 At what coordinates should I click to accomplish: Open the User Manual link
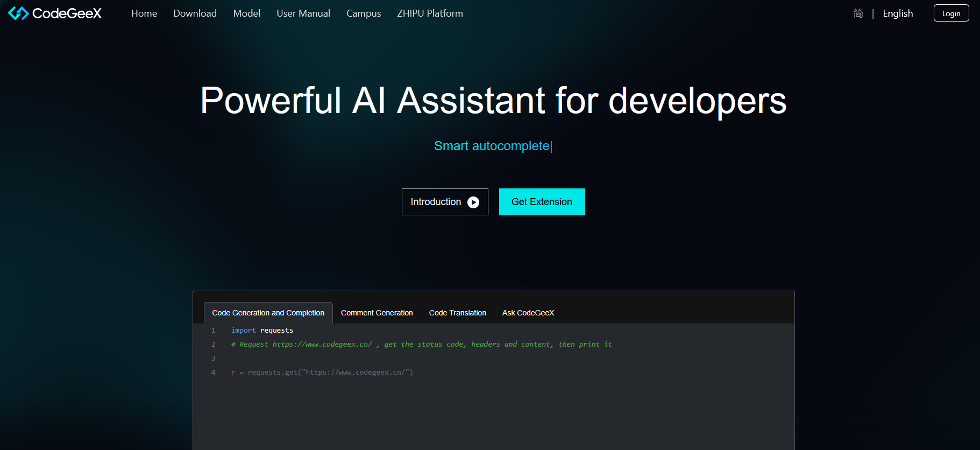point(303,13)
